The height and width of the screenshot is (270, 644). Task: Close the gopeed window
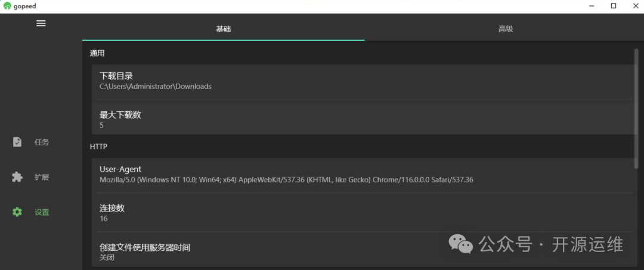click(x=634, y=6)
